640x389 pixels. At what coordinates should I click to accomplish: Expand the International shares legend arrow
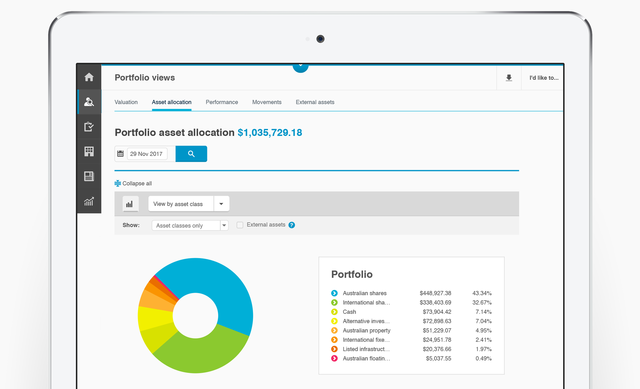(x=334, y=302)
